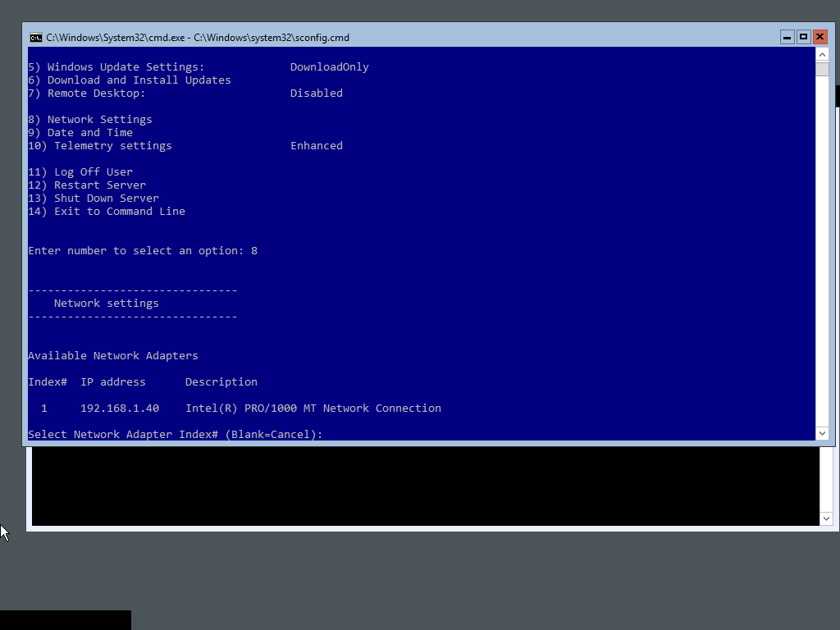
Task: Click the 'Enhanced' telemetry value
Action: coord(317,146)
